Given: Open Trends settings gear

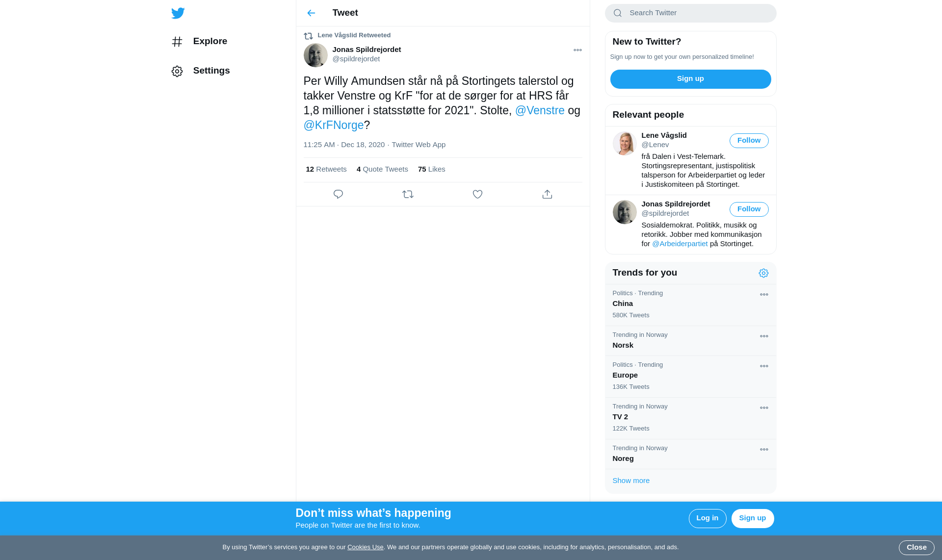Looking at the screenshot, I should (x=763, y=273).
